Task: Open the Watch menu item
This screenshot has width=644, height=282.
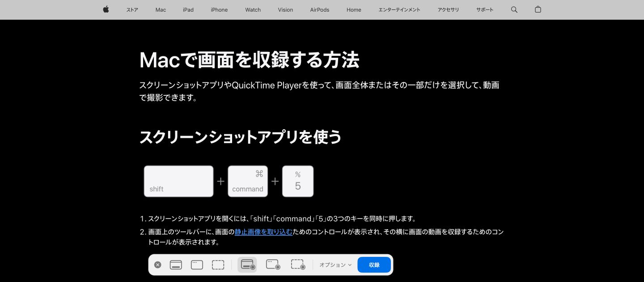Action: pyautogui.click(x=253, y=10)
